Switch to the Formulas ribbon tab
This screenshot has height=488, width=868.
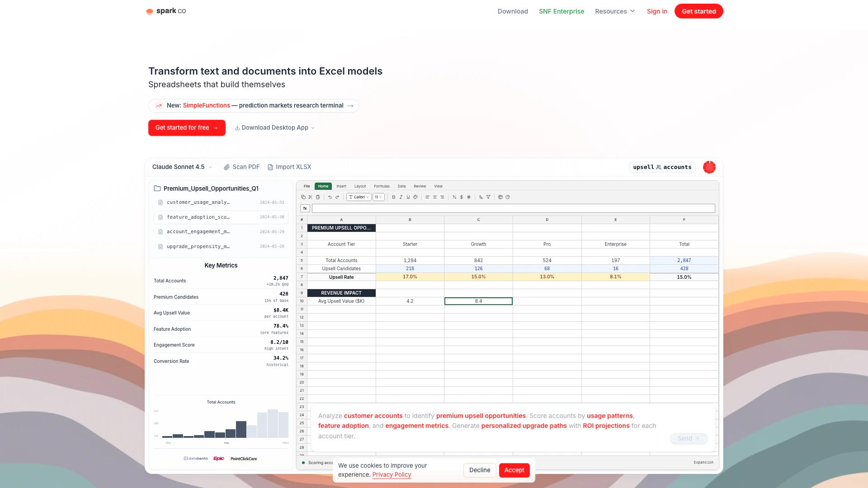382,186
